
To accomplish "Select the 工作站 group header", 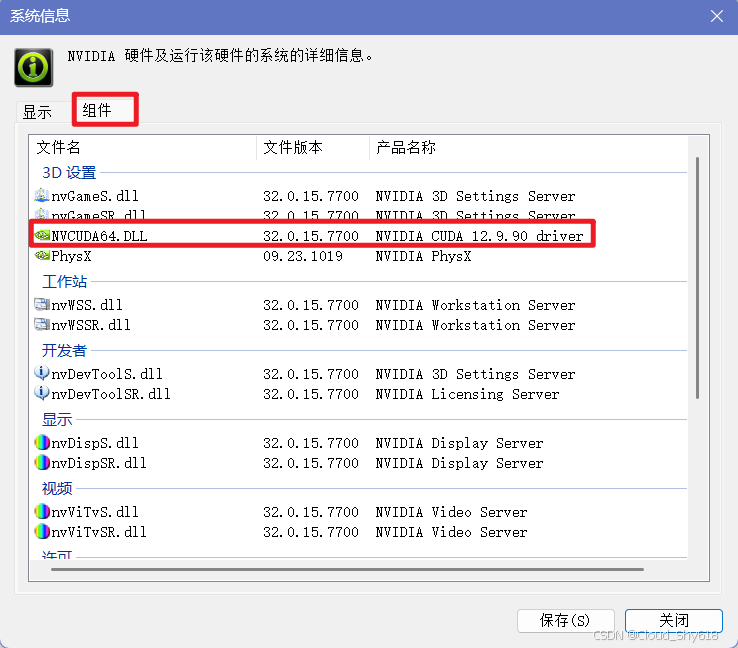I will click(x=64, y=282).
